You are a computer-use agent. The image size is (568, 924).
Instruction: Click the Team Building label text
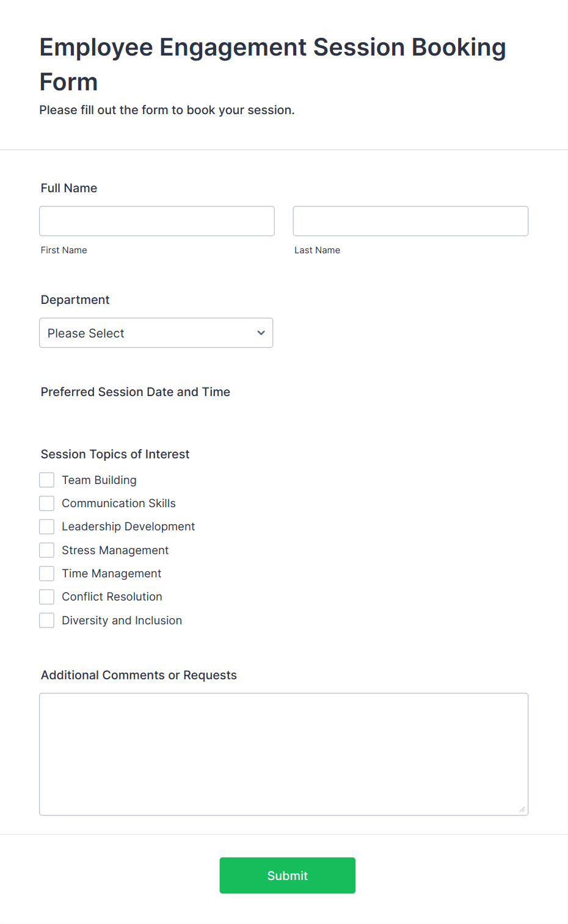click(x=99, y=480)
